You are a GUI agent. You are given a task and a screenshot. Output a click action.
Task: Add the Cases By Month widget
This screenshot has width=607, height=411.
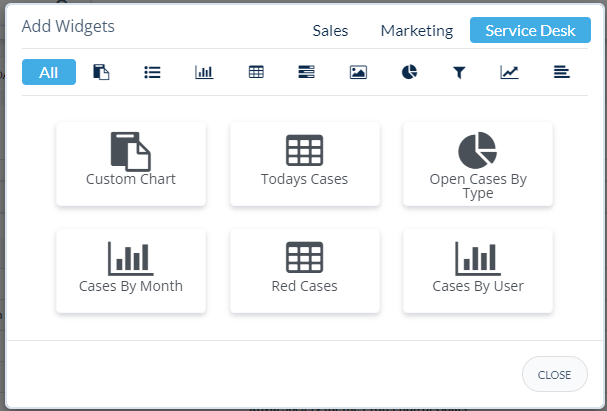[131, 271]
